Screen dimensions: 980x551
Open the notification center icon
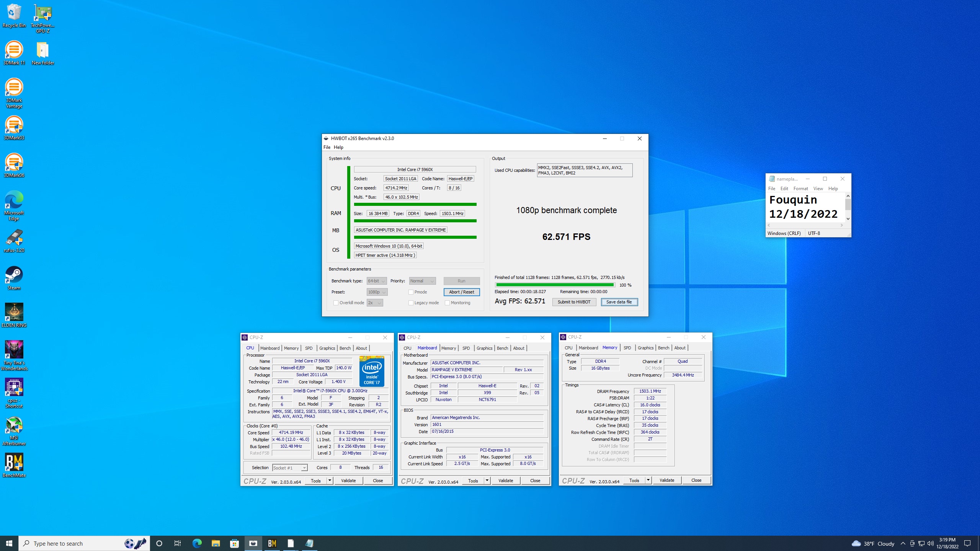[967, 543]
